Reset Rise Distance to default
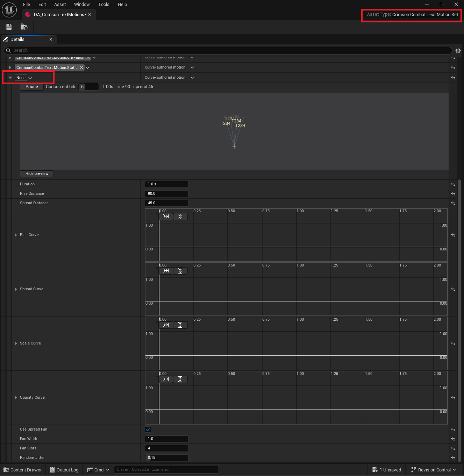This screenshot has height=476, width=464. [453, 194]
